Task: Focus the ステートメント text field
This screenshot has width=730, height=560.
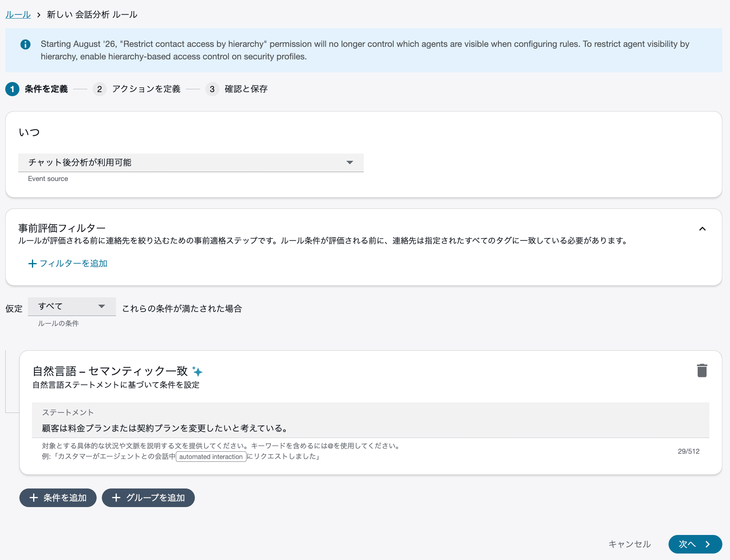Action: (371, 420)
